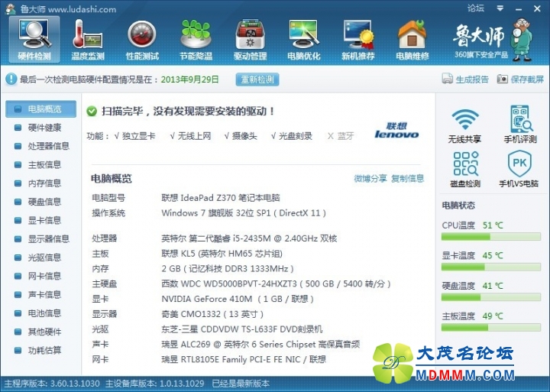Click the 主设备库版本 1.0.13.1029 text
Screen dimensions: 550x392
pyautogui.click(x=155, y=384)
